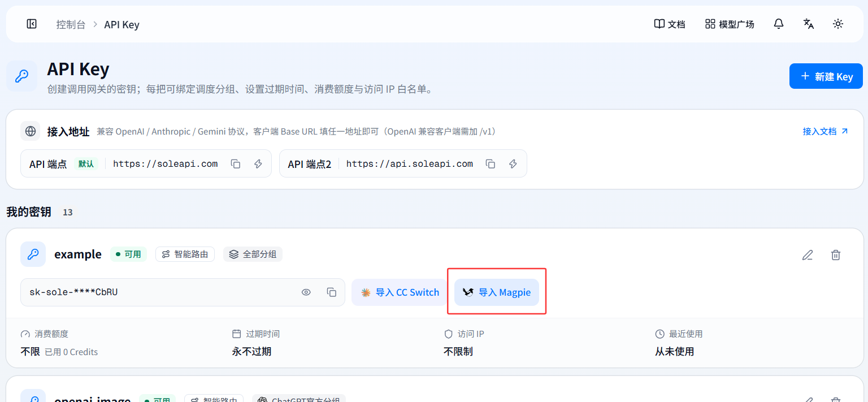Click the 消费额度 label
The height and width of the screenshot is (402, 868).
(51, 334)
